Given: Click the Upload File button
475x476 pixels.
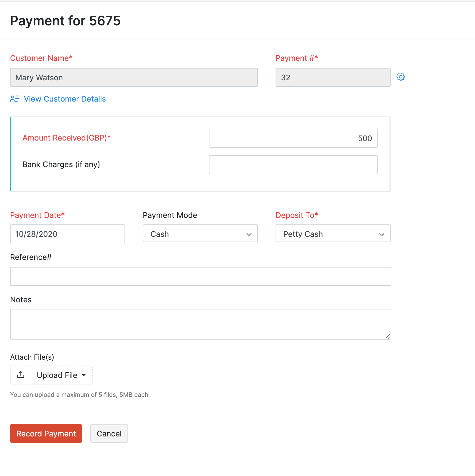Looking at the screenshot, I should click(x=58, y=375).
